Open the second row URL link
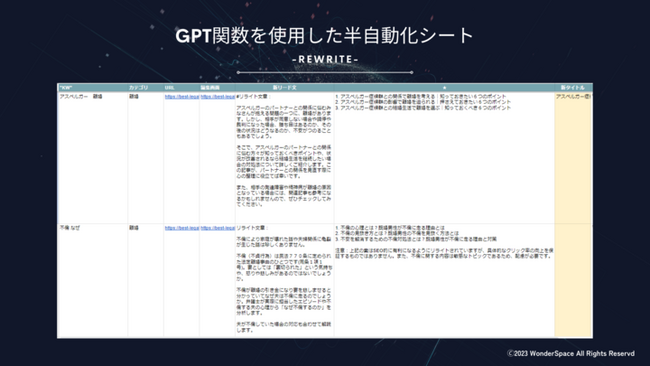650x366 pixels. click(x=182, y=228)
